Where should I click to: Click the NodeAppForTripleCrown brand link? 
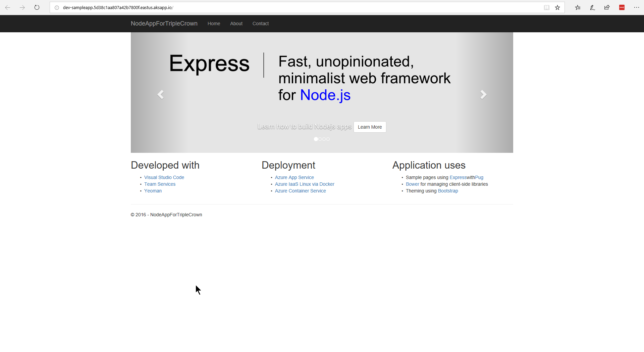(164, 24)
